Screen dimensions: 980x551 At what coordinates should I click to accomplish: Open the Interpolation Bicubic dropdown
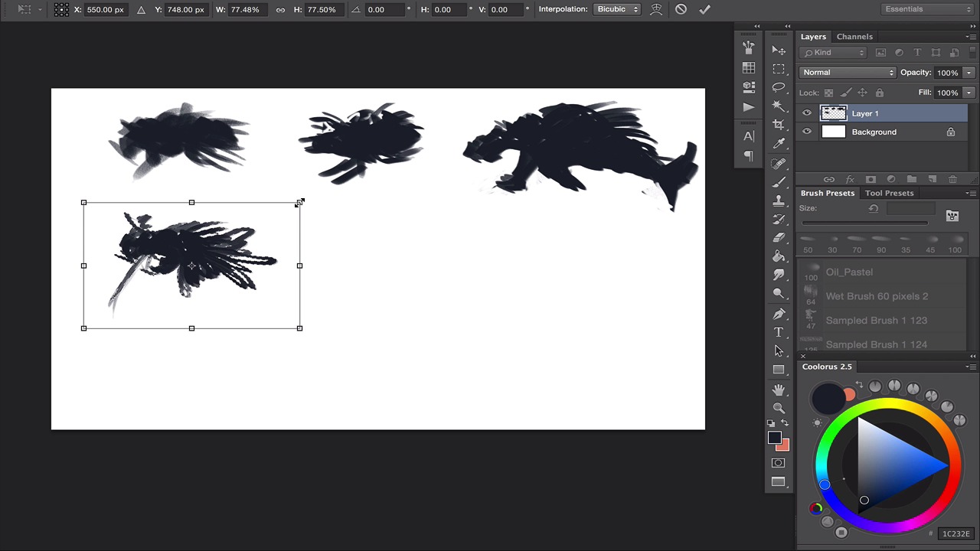(x=617, y=9)
